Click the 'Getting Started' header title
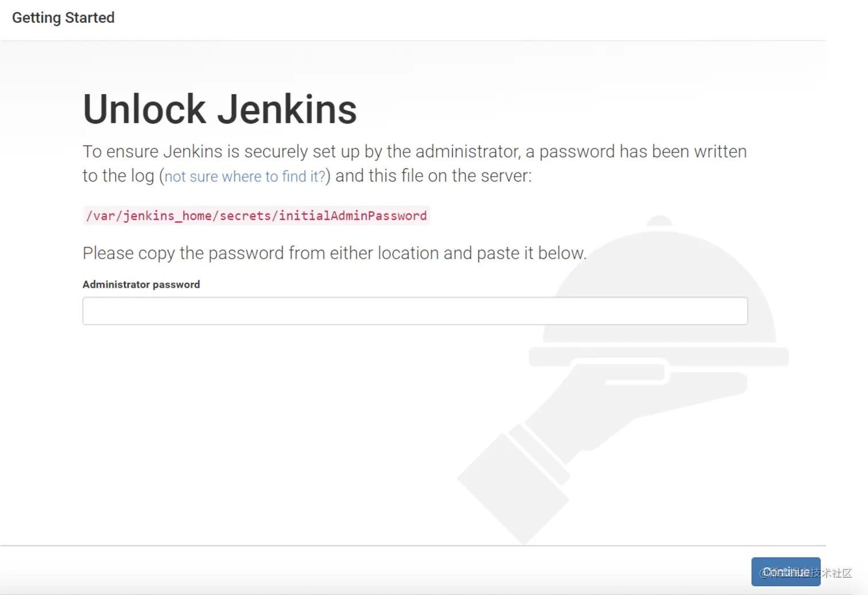 click(x=63, y=18)
